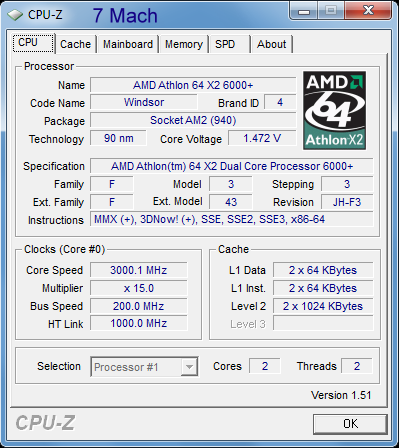Click the Level 2 cache value field

[323, 306]
